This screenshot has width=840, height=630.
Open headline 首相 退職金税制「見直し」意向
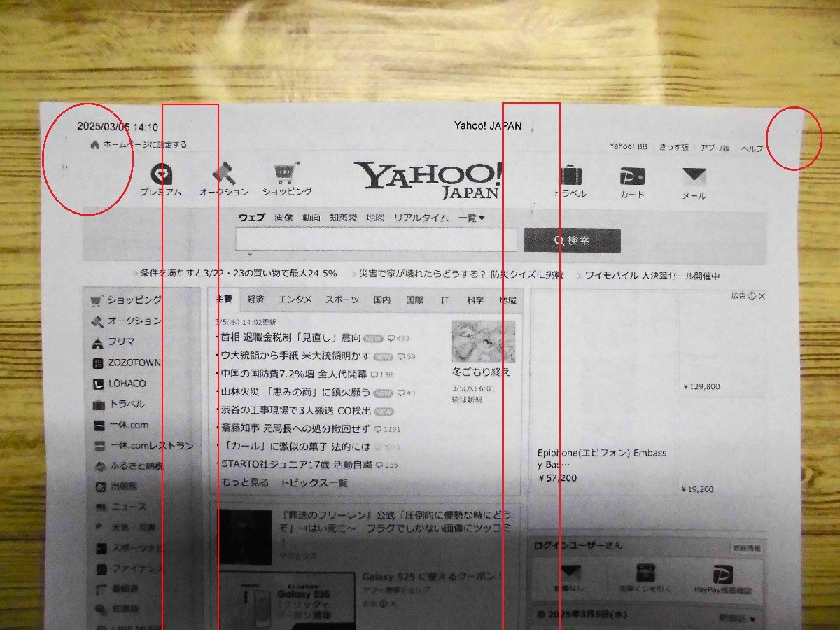291,337
